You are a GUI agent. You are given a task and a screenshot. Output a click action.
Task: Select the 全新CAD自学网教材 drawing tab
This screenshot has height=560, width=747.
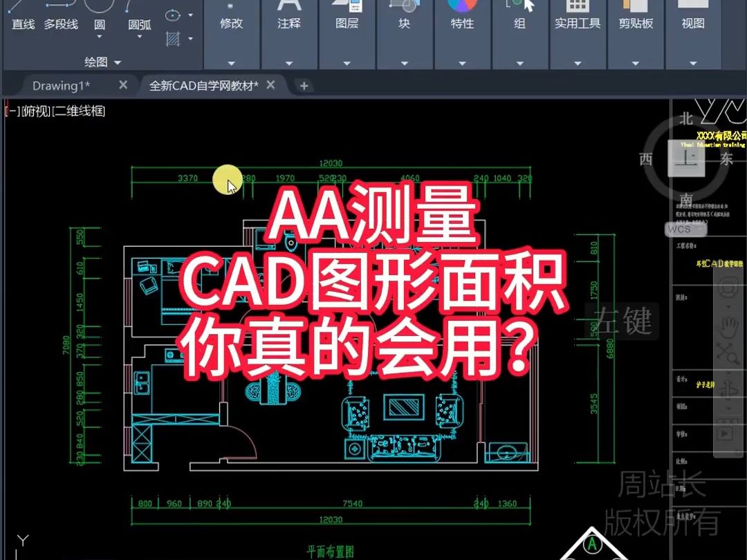point(205,85)
